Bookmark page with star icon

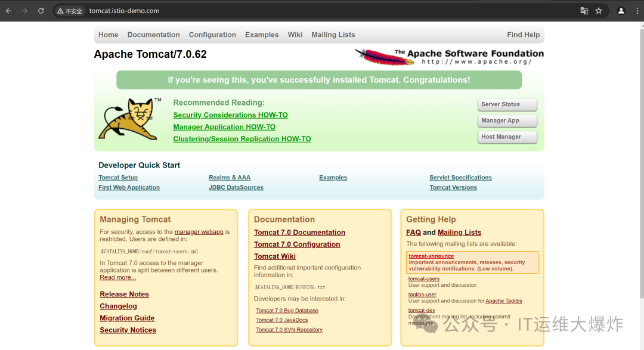(599, 11)
